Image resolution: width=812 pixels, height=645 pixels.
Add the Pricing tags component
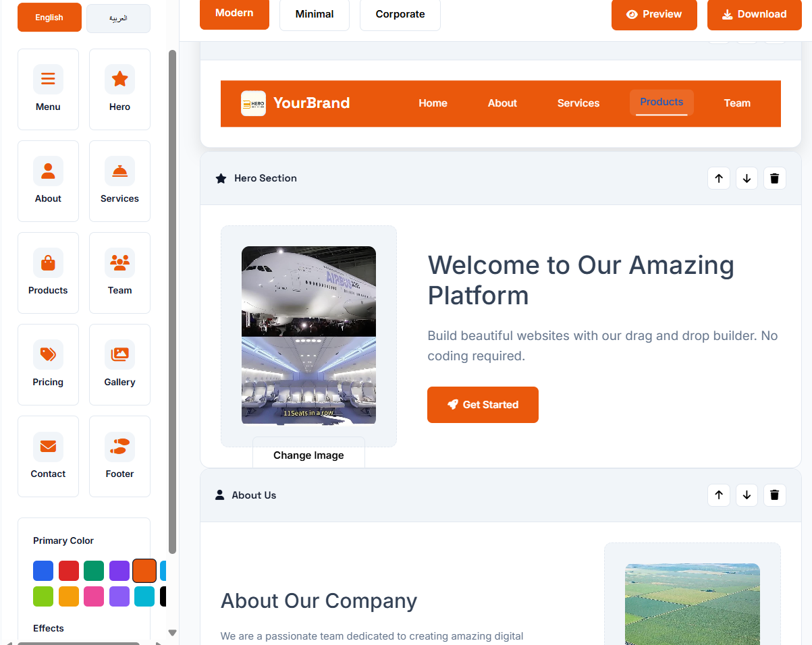(48, 364)
